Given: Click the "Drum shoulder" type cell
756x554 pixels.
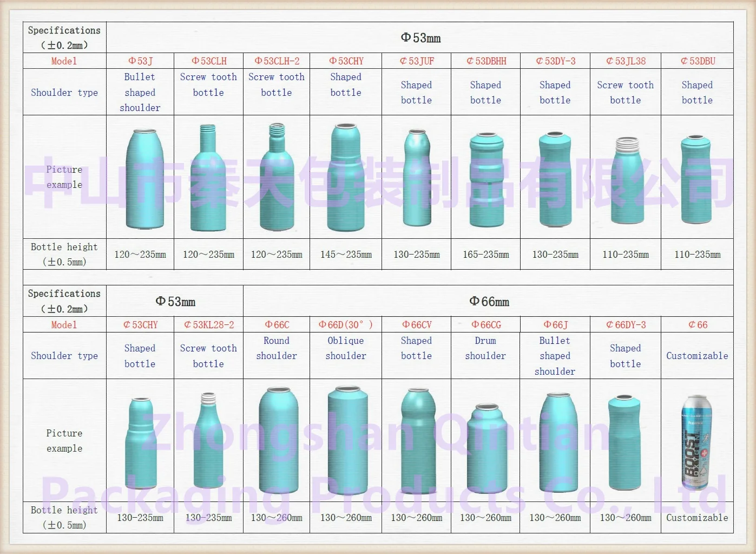Looking at the screenshot, I should (x=486, y=356).
